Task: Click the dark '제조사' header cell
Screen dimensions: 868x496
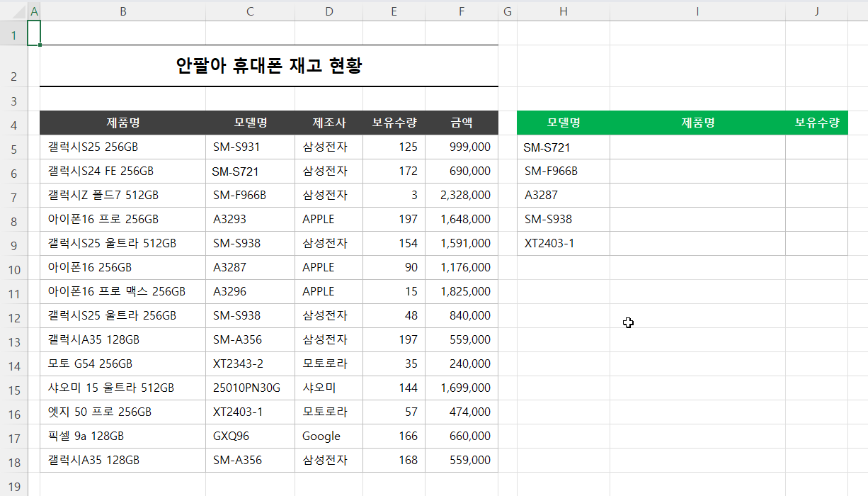Action: [x=329, y=123]
